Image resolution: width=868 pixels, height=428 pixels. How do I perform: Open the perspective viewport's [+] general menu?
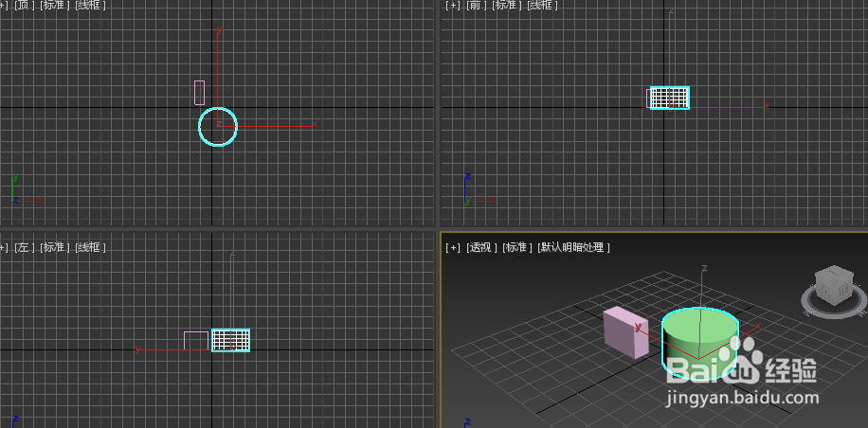tap(453, 247)
